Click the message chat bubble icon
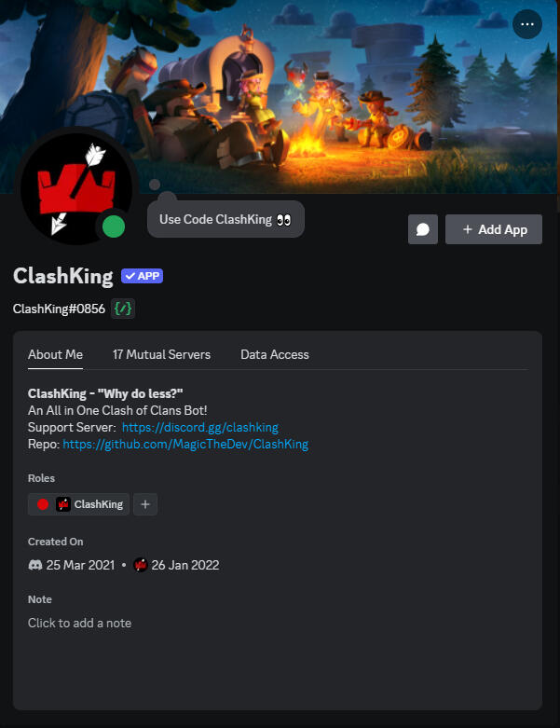The width and height of the screenshot is (560, 728). 423,229
